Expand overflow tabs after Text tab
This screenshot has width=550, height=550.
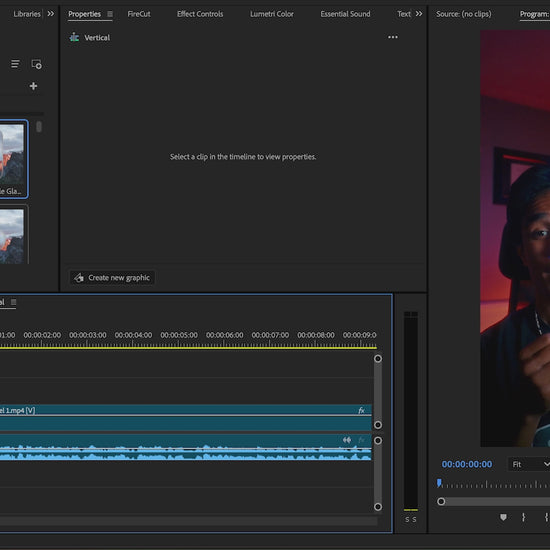tap(419, 14)
